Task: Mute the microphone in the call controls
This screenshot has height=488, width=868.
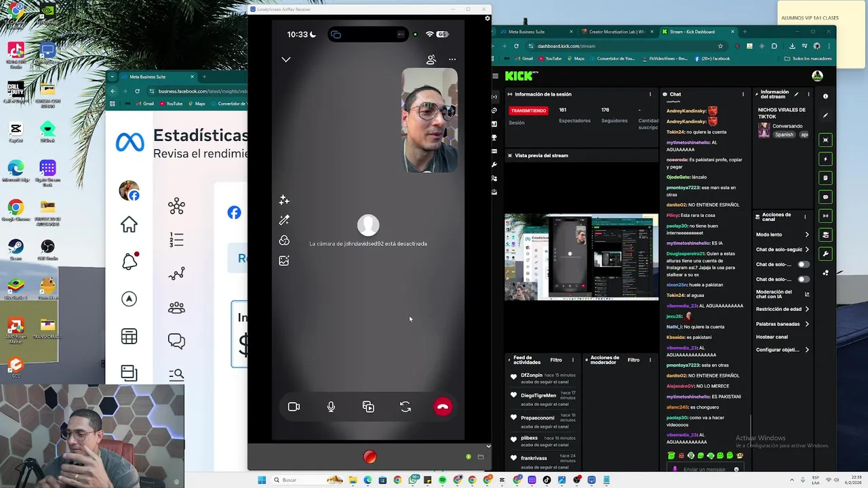Action: (331, 407)
